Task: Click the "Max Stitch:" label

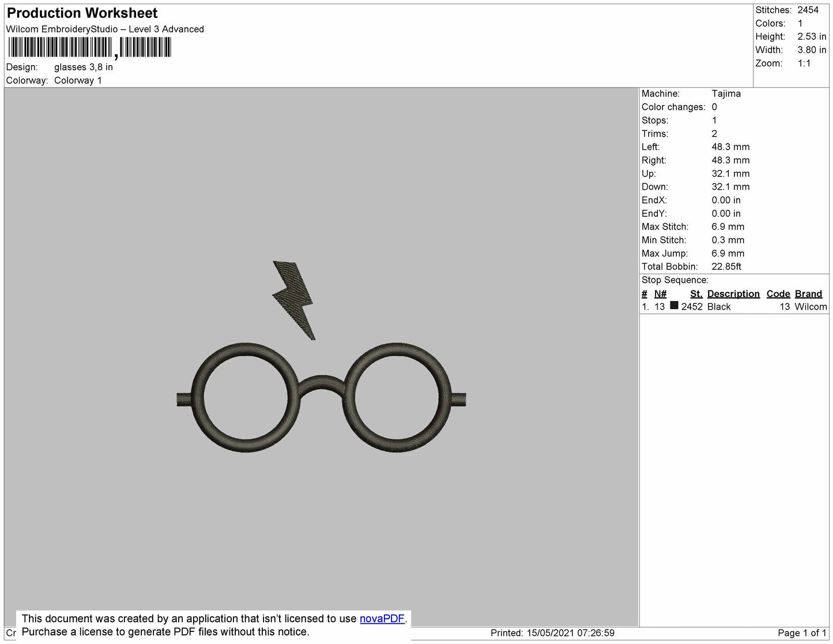Action: (x=665, y=227)
